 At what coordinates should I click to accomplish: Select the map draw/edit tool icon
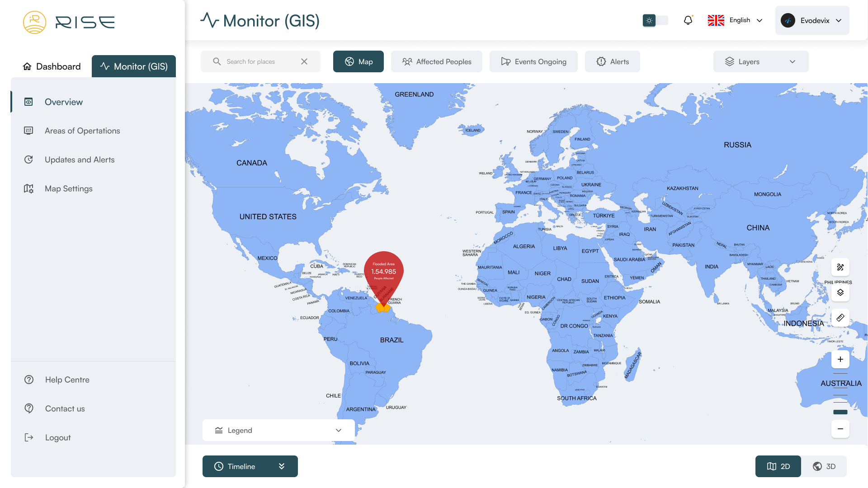click(x=840, y=267)
